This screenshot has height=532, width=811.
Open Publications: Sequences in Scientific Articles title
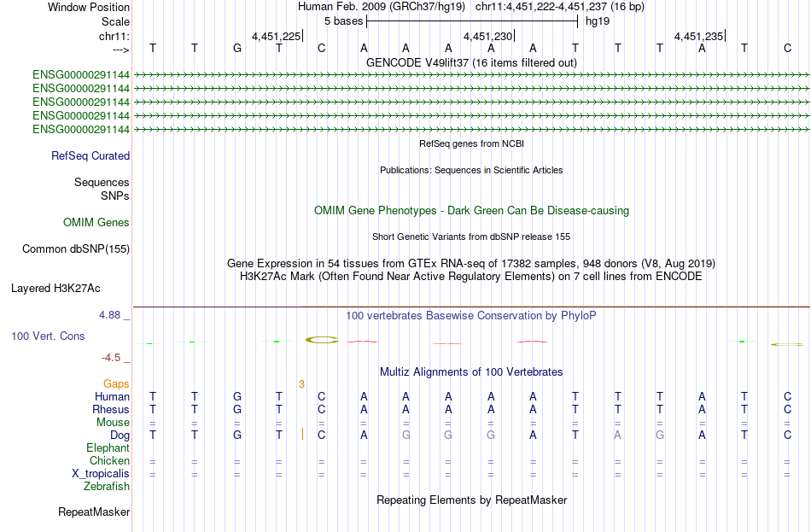click(x=471, y=170)
